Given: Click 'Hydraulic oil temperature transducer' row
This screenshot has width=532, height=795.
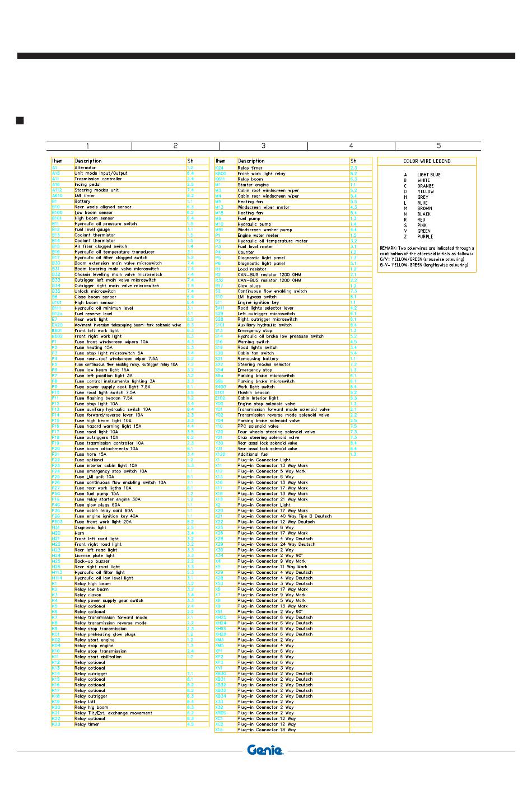Looking at the screenshot, I should coord(130,252).
